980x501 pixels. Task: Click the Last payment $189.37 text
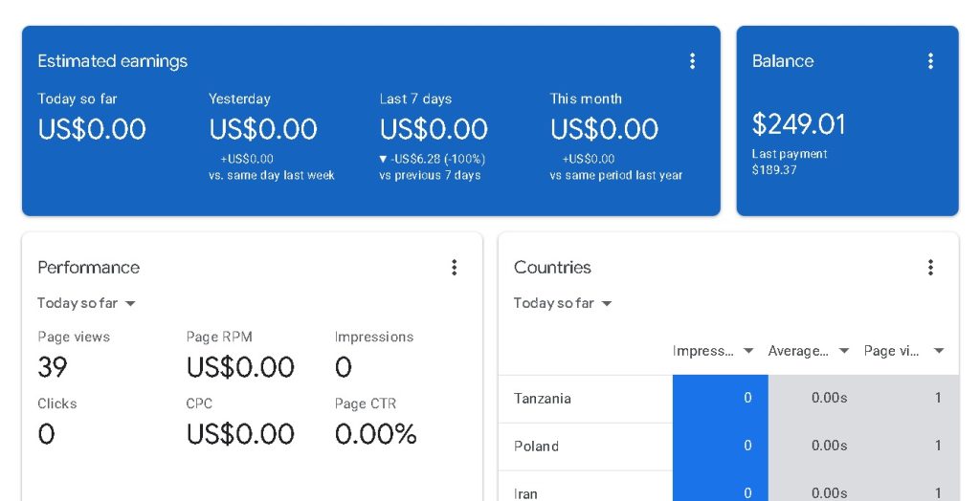(789, 162)
